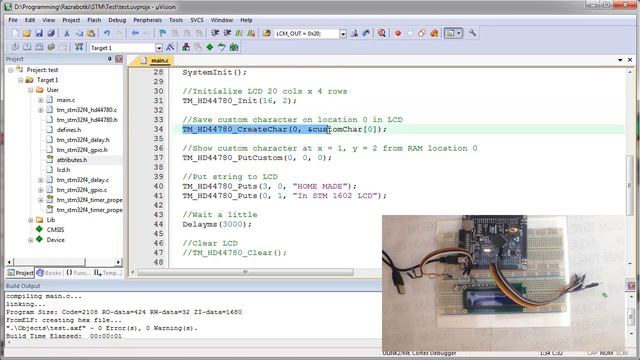Close the Project panel
640x360 pixels.
[119, 59]
